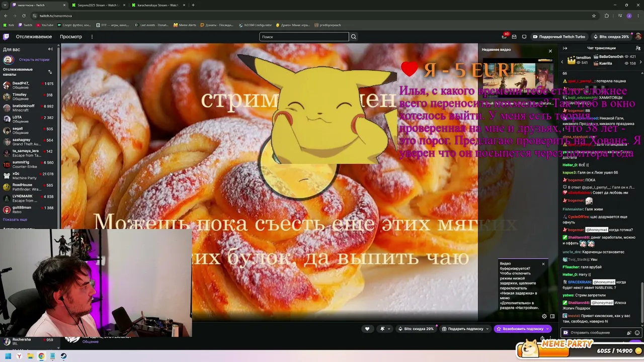Click the 'Подарить подписку' button
This screenshot has width=644, height=362.
pos(465,329)
